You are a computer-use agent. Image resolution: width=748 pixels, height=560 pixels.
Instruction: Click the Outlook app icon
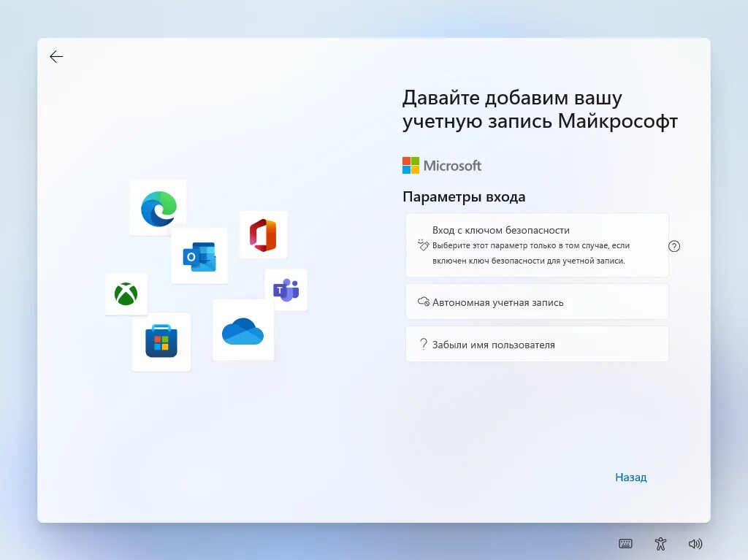199,256
